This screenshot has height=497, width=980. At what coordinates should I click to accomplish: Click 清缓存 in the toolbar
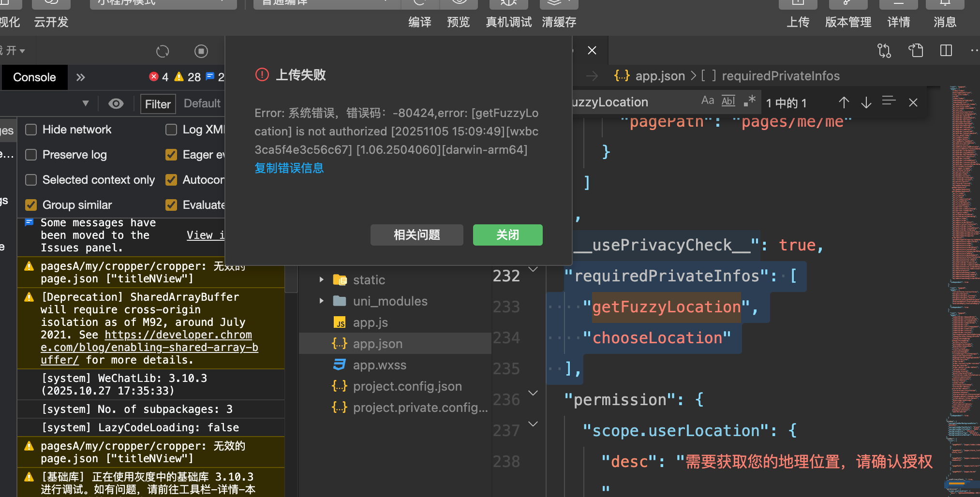point(559,22)
